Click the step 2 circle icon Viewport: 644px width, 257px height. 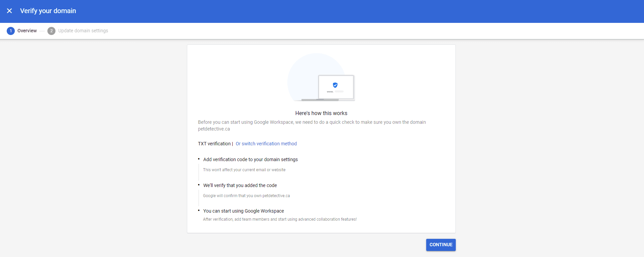51,31
